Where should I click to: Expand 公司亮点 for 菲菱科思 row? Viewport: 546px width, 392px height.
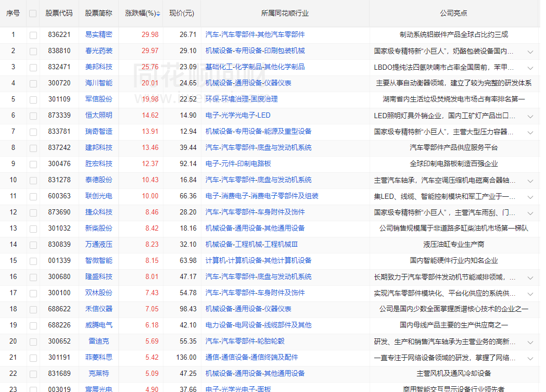point(530,358)
